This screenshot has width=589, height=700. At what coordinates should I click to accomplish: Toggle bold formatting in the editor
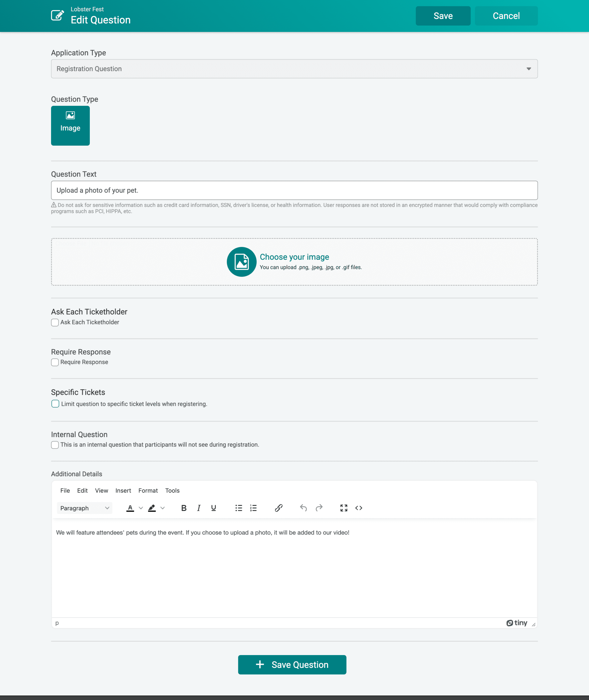184,508
